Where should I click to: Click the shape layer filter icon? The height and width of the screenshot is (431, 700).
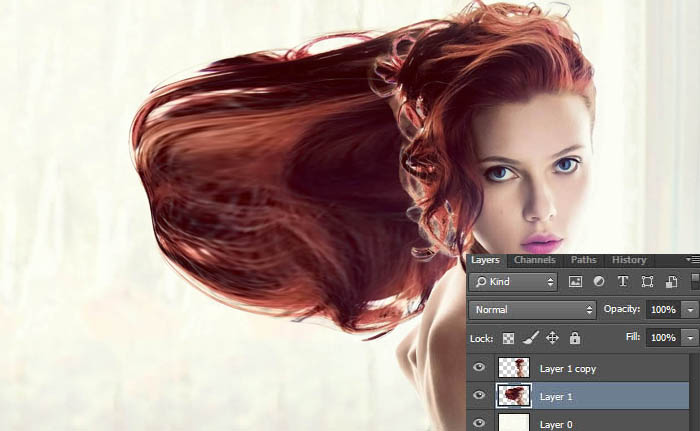tap(647, 283)
